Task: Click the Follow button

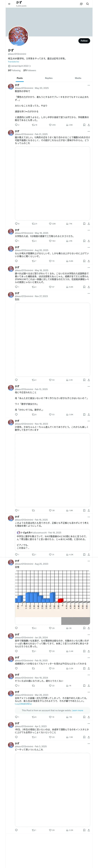Action: [84, 41]
